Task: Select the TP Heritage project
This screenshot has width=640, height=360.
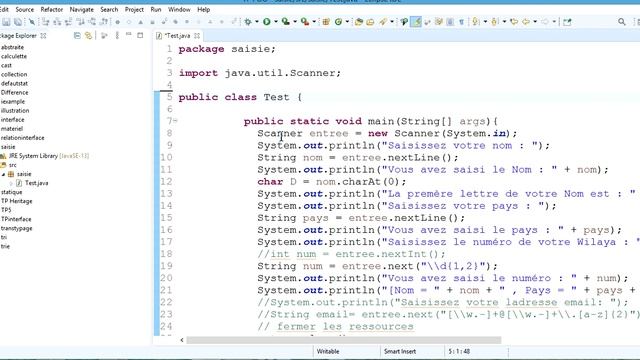Action: click(x=16, y=201)
